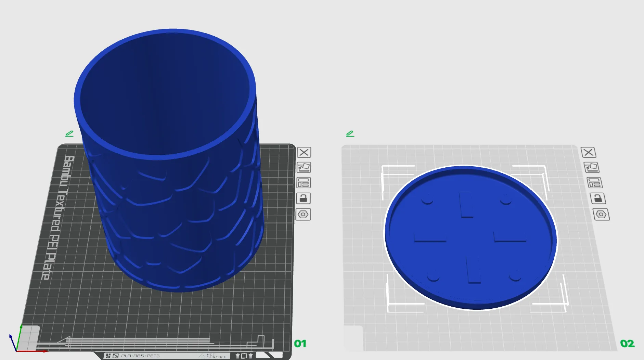Open plate 02 settings hexagon icon
Viewport: 644px width, 360px height.
pyautogui.click(x=601, y=215)
